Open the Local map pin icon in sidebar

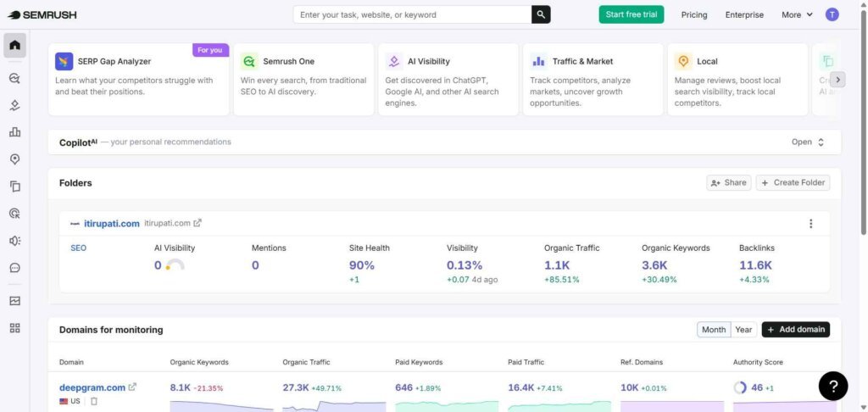click(x=15, y=159)
